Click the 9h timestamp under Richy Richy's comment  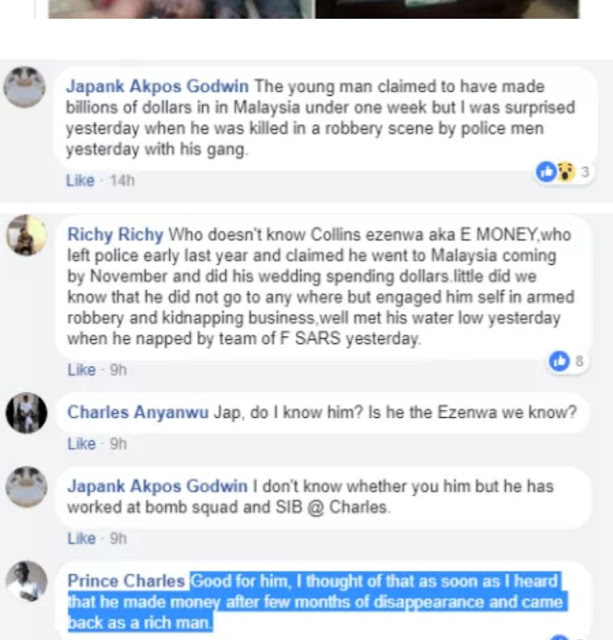118,369
